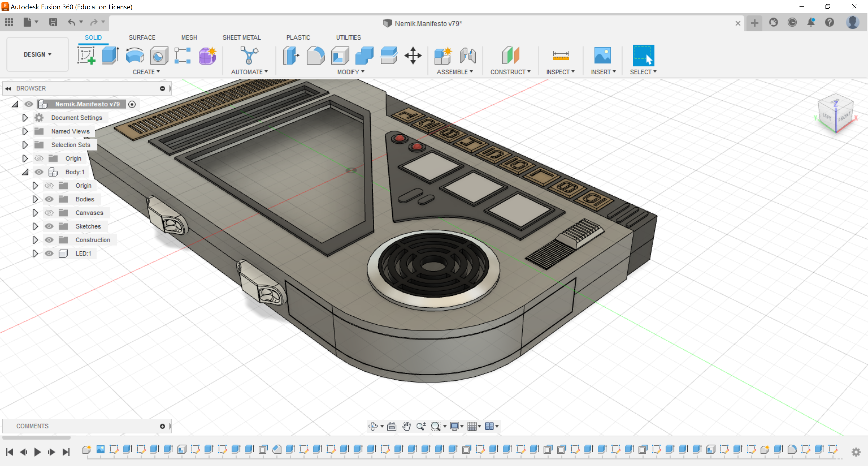868x466 pixels.
Task: Click the Automate fork icon
Action: [249, 55]
